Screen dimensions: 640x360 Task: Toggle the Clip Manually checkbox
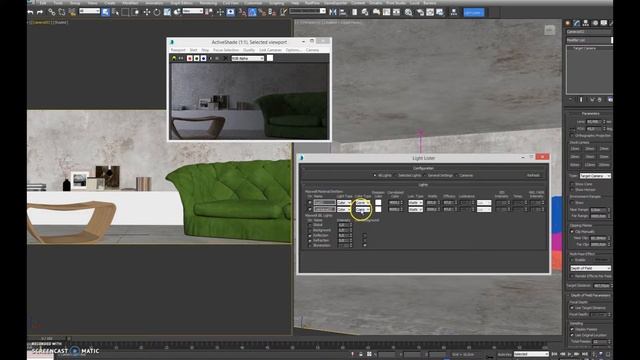[572, 232]
